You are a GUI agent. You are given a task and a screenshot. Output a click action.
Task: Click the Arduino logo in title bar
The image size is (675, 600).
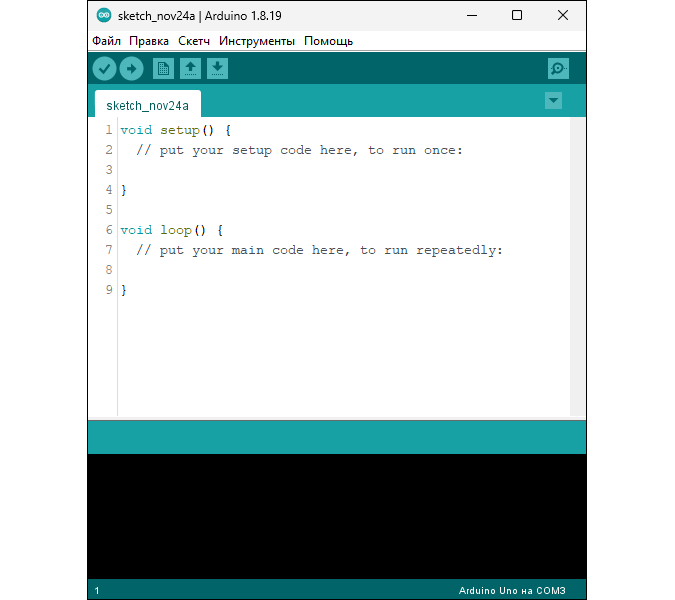(104, 15)
